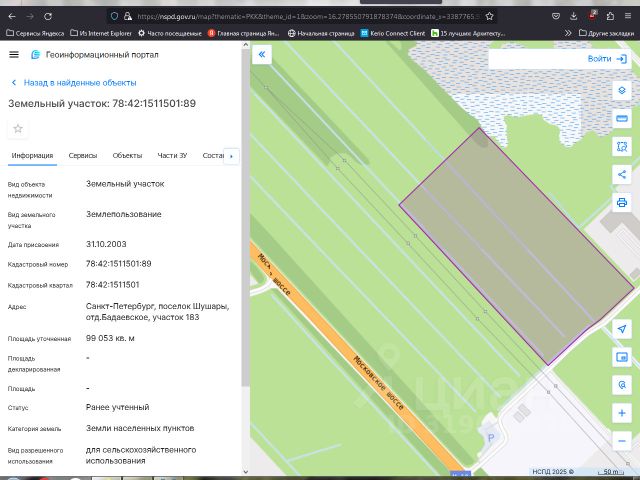
Task: Open the Начальная страница bookmark
Action: [x=321, y=33]
